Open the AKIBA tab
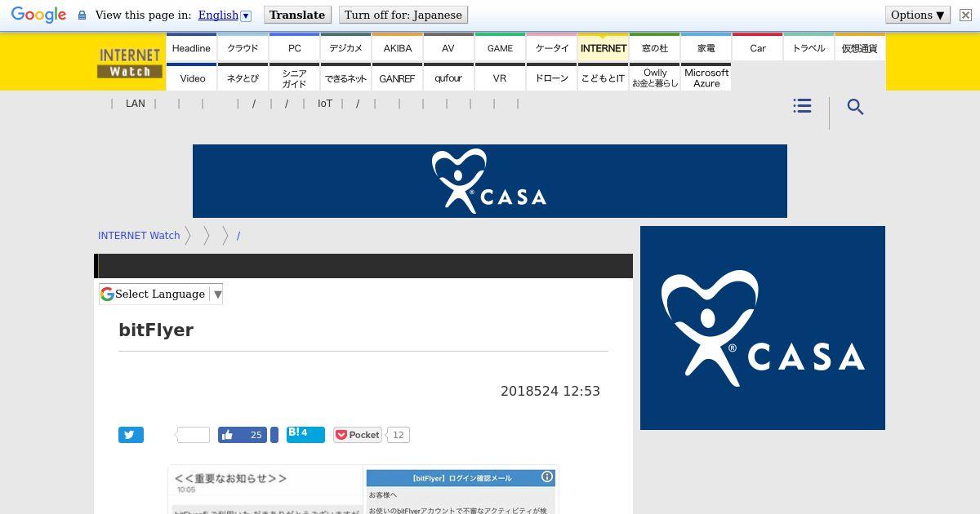Viewport: 980px width, 514px height. tap(398, 48)
